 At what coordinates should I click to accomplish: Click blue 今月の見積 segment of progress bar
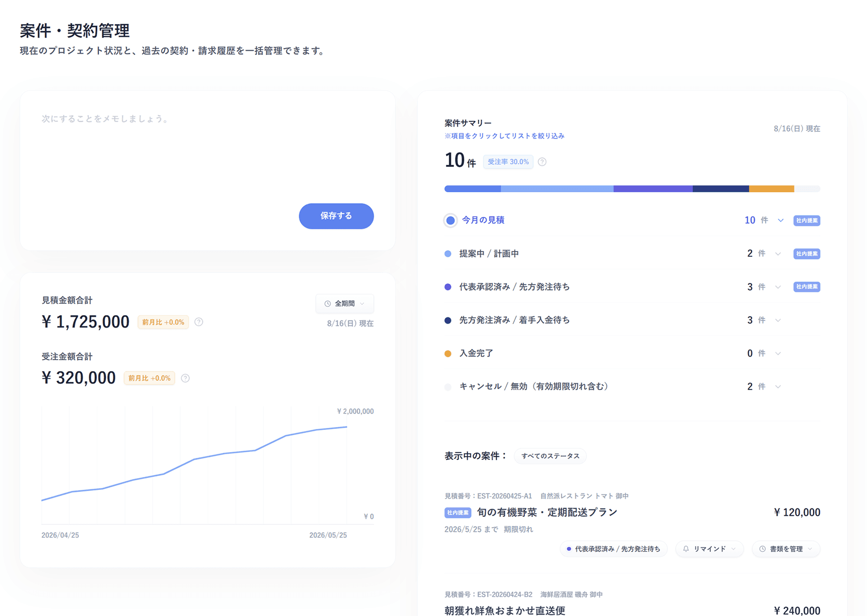pyautogui.click(x=473, y=189)
